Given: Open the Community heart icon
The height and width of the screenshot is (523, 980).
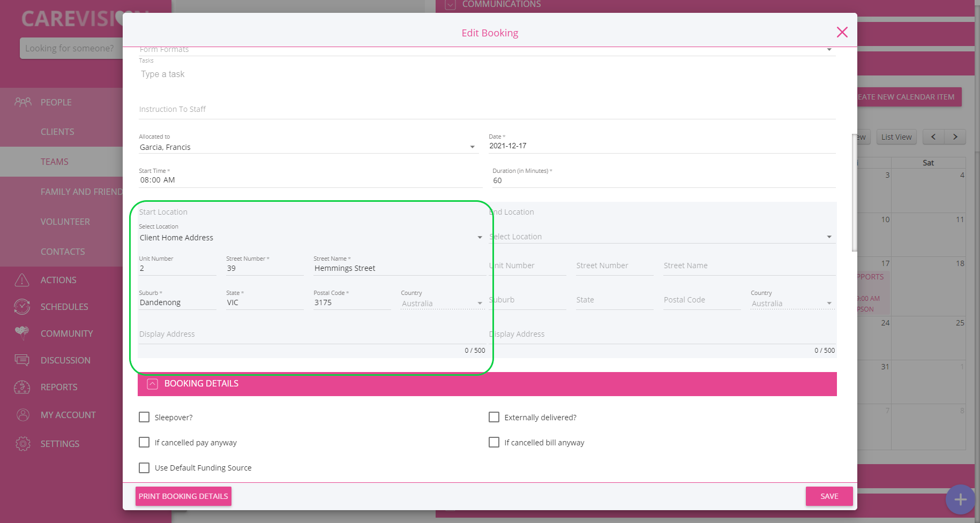Looking at the screenshot, I should click(22, 333).
